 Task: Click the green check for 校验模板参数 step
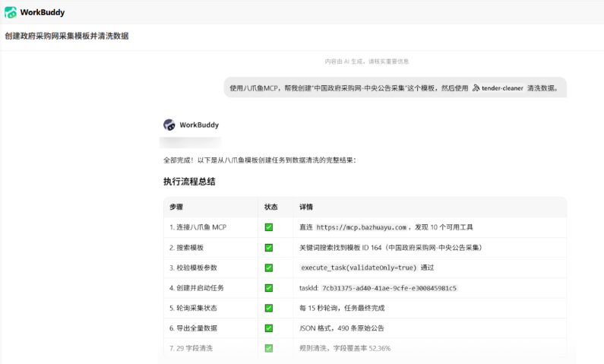[x=269, y=267]
